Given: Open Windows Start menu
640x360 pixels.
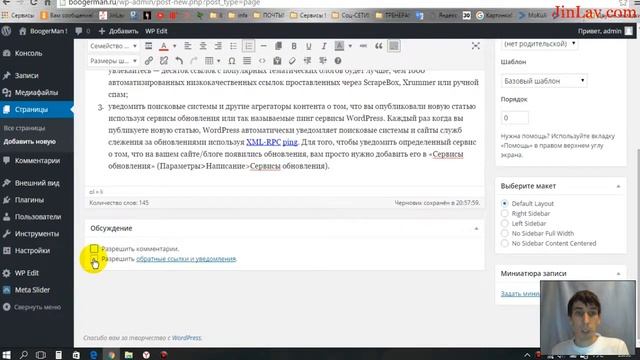Looking at the screenshot, I should coord(7,355).
